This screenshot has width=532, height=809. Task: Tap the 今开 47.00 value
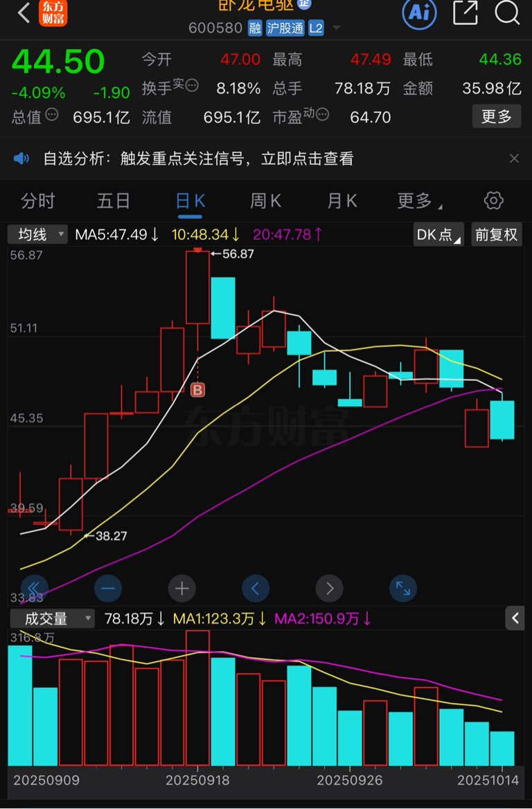(x=240, y=60)
